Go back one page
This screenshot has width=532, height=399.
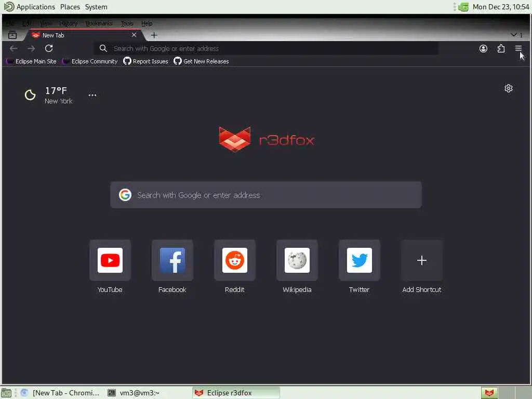[14, 48]
